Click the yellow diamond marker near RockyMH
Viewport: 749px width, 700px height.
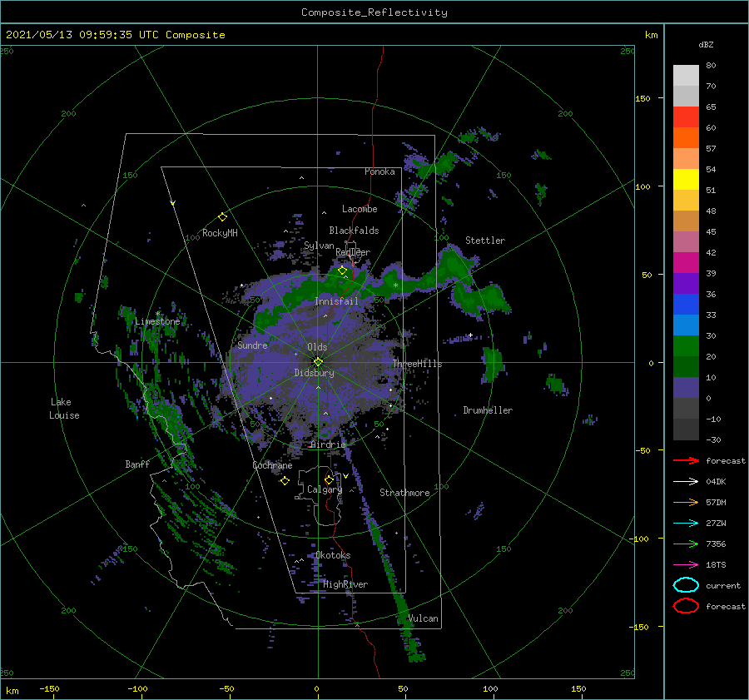pyautogui.click(x=222, y=217)
